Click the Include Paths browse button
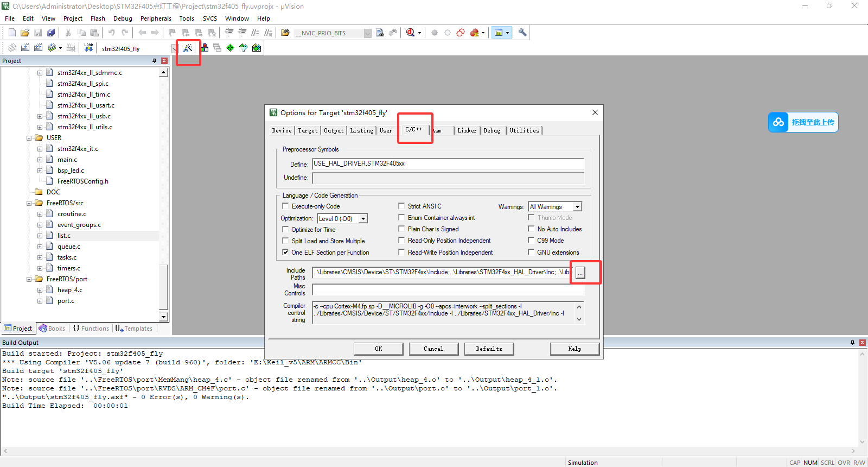This screenshot has height=467, width=868. pos(580,273)
